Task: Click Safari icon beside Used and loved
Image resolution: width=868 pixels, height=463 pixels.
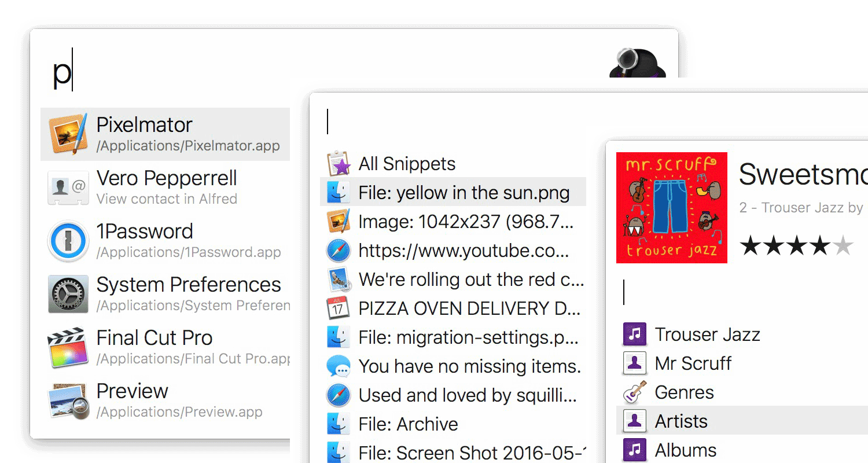Action: pyautogui.click(x=339, y=395)
